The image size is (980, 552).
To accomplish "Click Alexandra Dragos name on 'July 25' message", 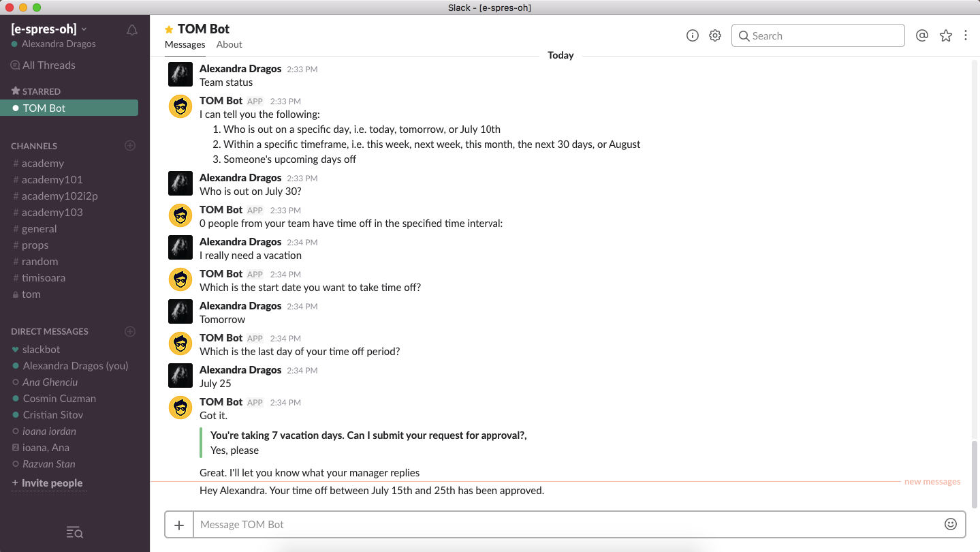I will pyautogui.click(x=240, y=370).
